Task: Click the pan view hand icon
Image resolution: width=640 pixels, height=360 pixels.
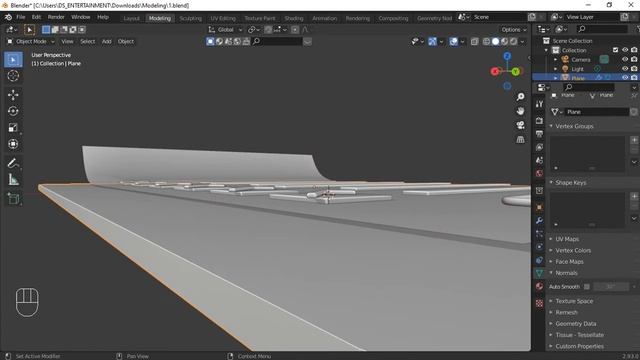Action: pyautogui.click(x=520, y=111)
